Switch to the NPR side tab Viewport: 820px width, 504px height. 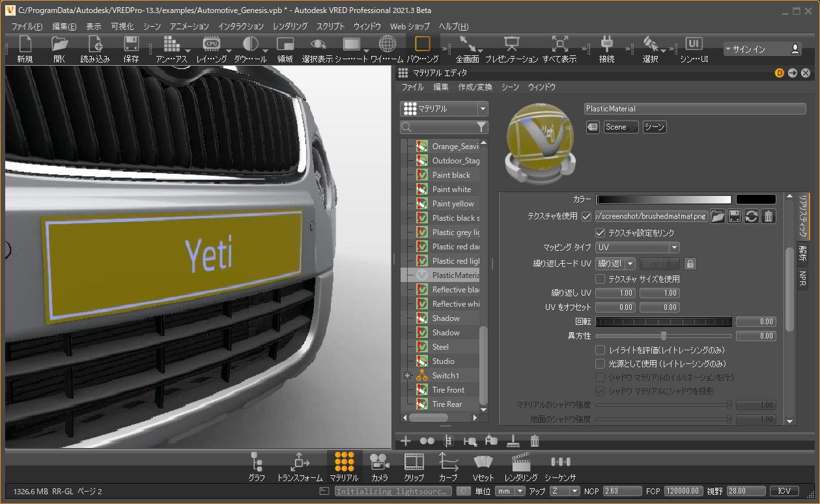[x=803, y=279]
